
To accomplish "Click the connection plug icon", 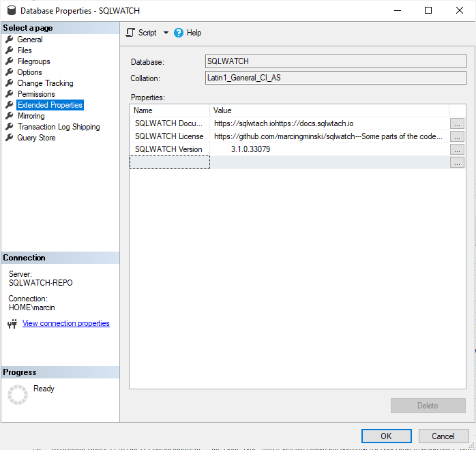I will [12, 324].
